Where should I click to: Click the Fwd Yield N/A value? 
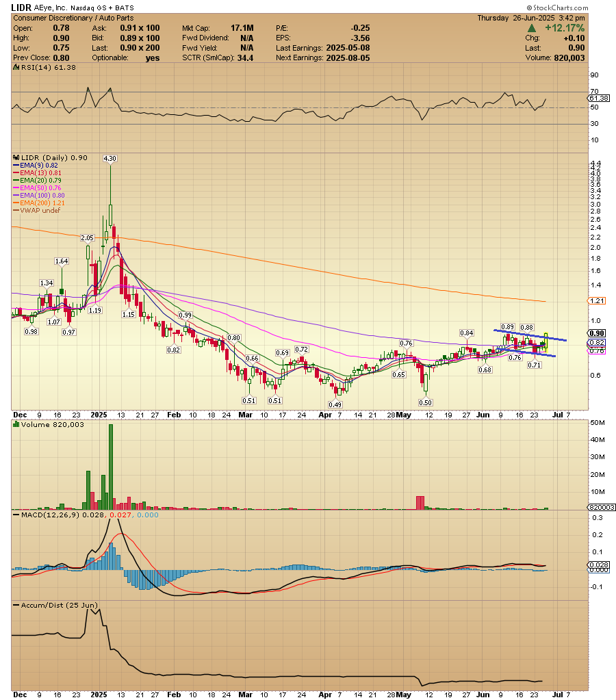point(246,48)
